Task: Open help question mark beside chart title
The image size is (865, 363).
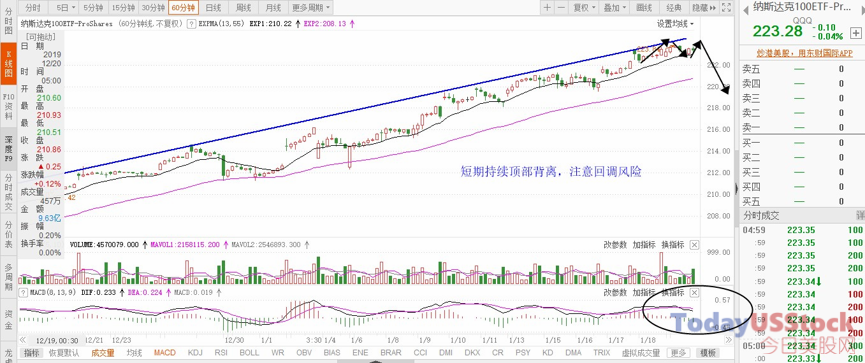Action: 191,24
